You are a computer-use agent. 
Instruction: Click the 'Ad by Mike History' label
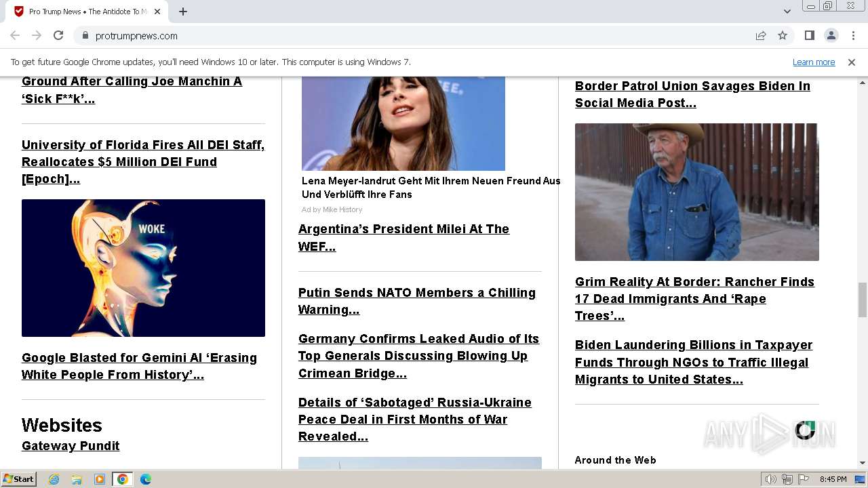[x=332, y=209]
